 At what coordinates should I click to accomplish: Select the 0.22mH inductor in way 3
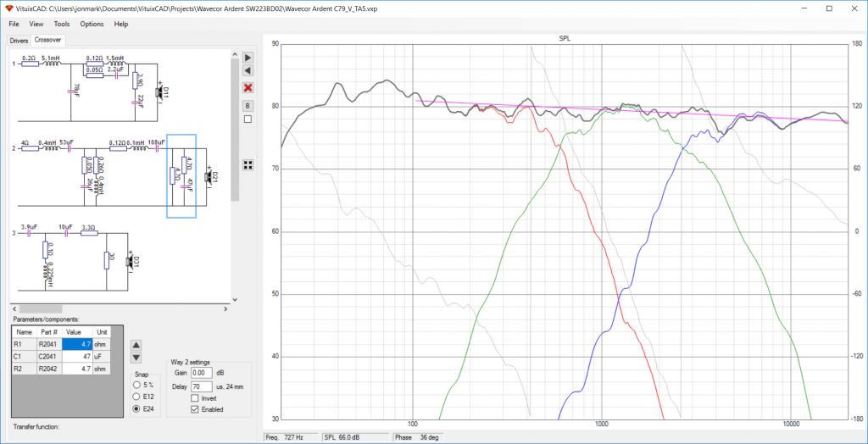point(45,271)
